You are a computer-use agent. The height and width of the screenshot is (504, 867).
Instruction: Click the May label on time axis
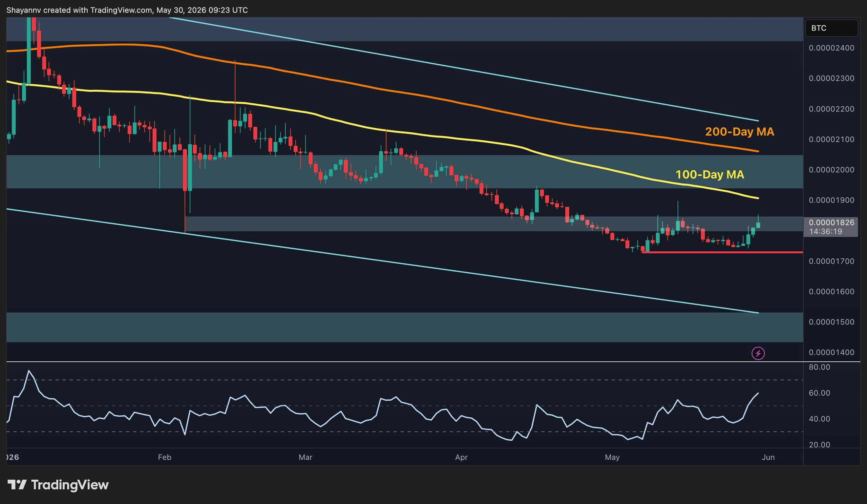point(612,457)
